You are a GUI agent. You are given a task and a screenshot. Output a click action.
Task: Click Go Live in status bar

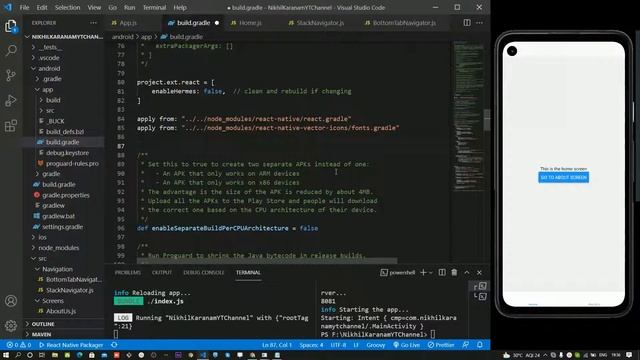(406, 345)
